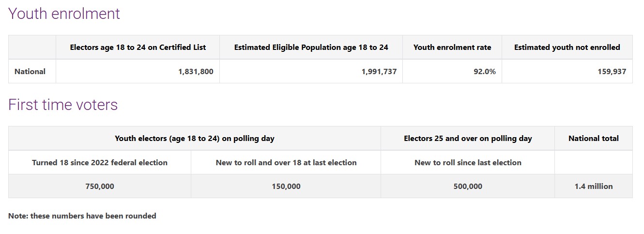This screenshot has width=644, height=234.
Task: Select 'Estimated Eligible Population age 18 to 24' header
Action: (x=311, y=47)
